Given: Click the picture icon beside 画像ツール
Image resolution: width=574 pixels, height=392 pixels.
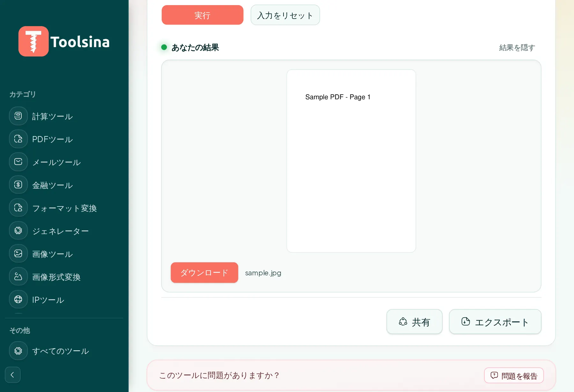Looking at the screenshot, I should coord(18,254).
